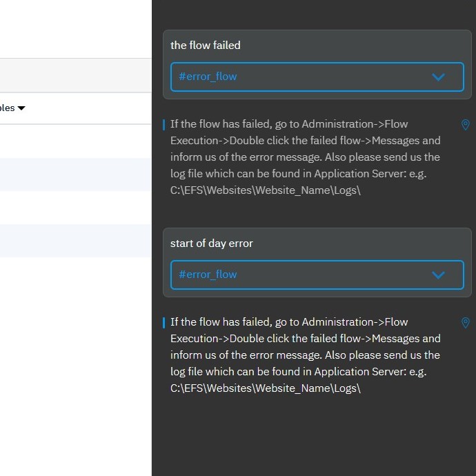Select the first shaded row in the left table
This screenshot has width=476, height=476.
75,175
